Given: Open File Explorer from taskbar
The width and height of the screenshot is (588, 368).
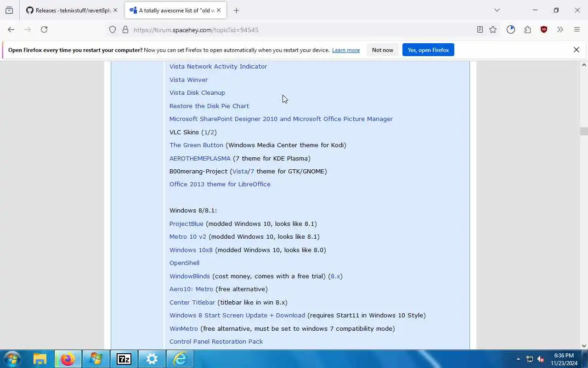Looking at the screenshot, I should coord(40,359).
